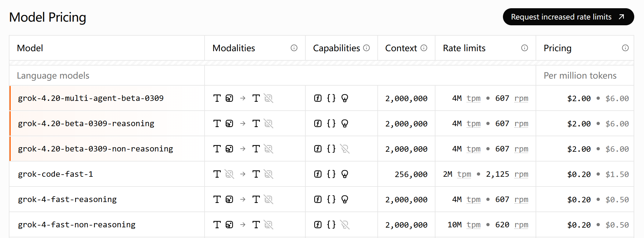The height and width of the screenshot is (238, 644).
Task: Click disabled image input icon for grok-code-fast-1
Action: (229, 174)
